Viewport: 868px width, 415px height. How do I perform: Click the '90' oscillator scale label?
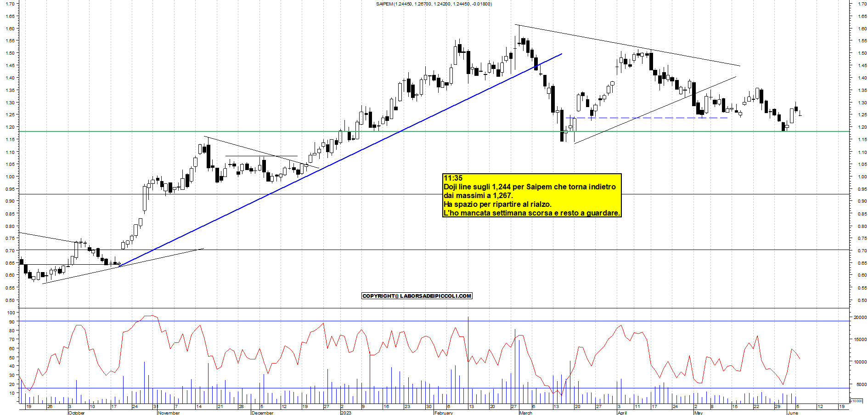coord(12,322)
